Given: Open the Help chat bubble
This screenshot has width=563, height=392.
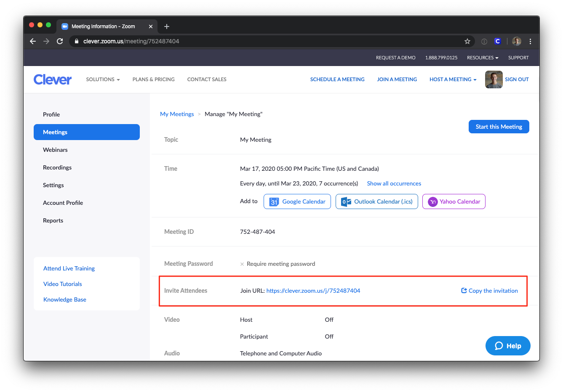Looking at the screenshot, I should [x=507, y=346].
